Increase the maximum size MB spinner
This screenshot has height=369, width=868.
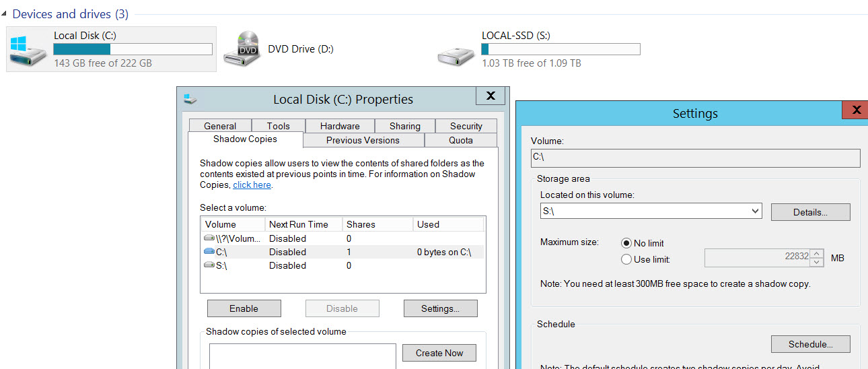[x=817, y=254]
